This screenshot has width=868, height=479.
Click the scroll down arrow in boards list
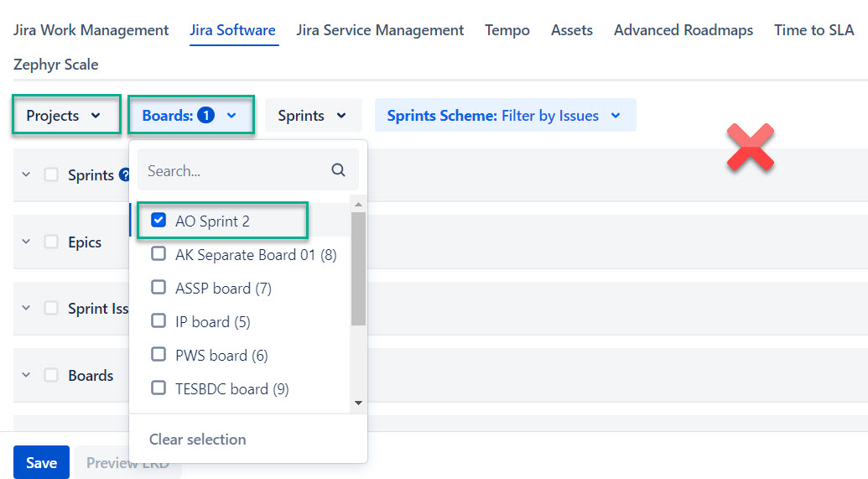click(358, 404)
